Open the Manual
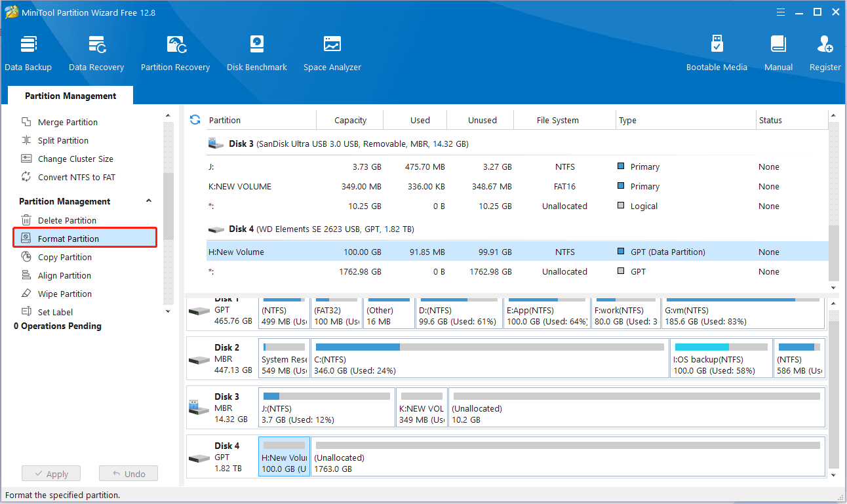 778,52
